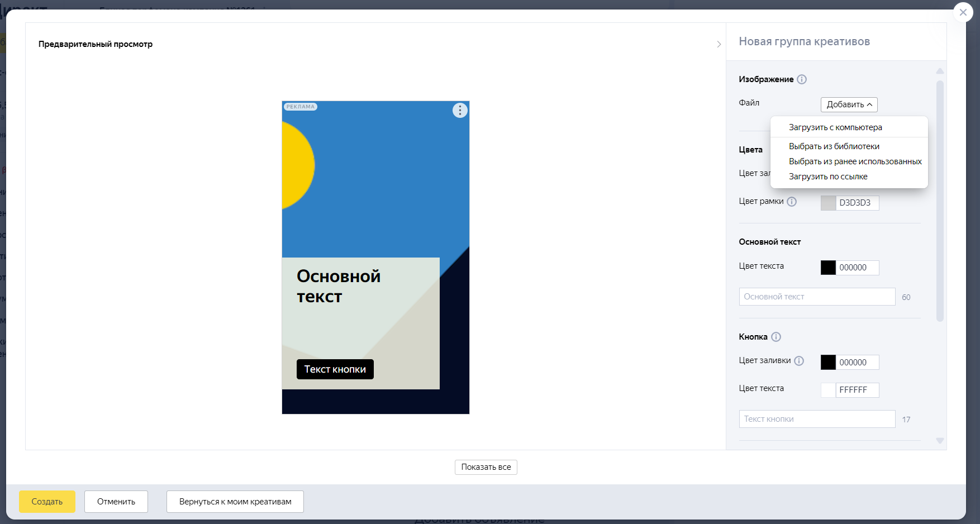
Task: Click Вернуться к моим креативам button
Action: click(x=235, y=502)
